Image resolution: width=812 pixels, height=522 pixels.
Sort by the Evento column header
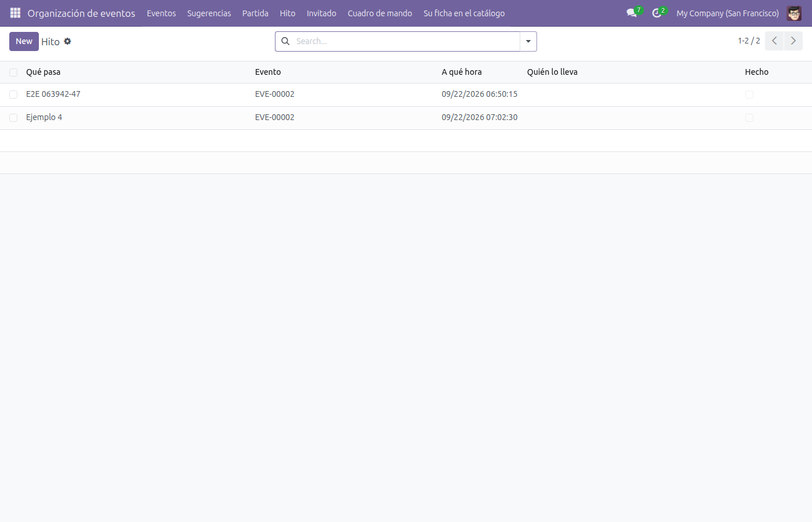(x=268, y=72)
